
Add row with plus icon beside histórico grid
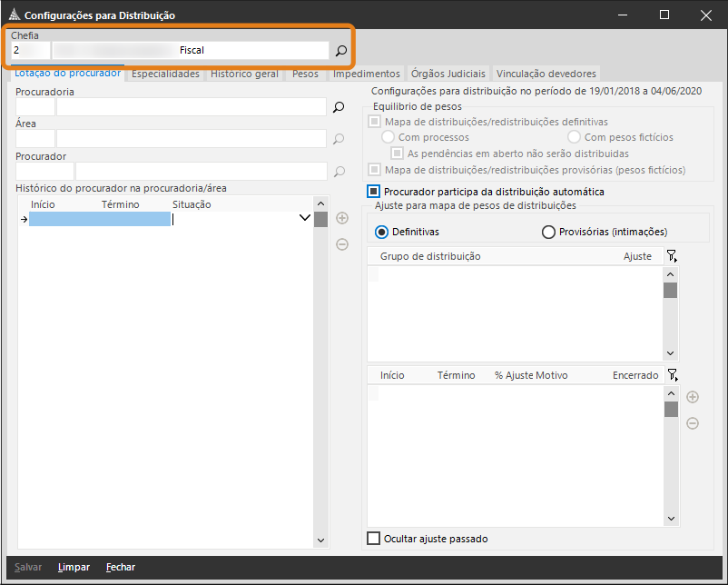coord(342,218)
